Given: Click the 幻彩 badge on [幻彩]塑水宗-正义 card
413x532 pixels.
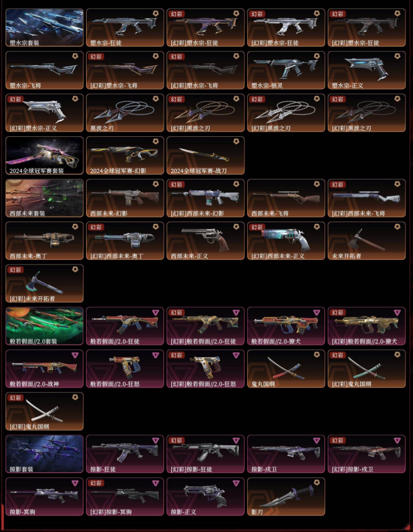Looking at the screenshot, I should click(x=15, y=99).
